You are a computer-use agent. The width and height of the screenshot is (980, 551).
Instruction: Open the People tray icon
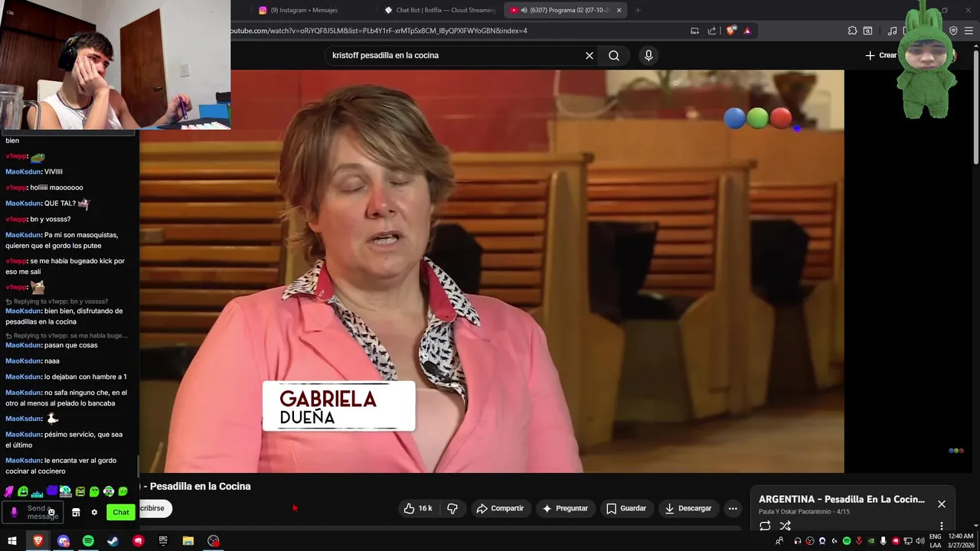[x=779, y=541]
